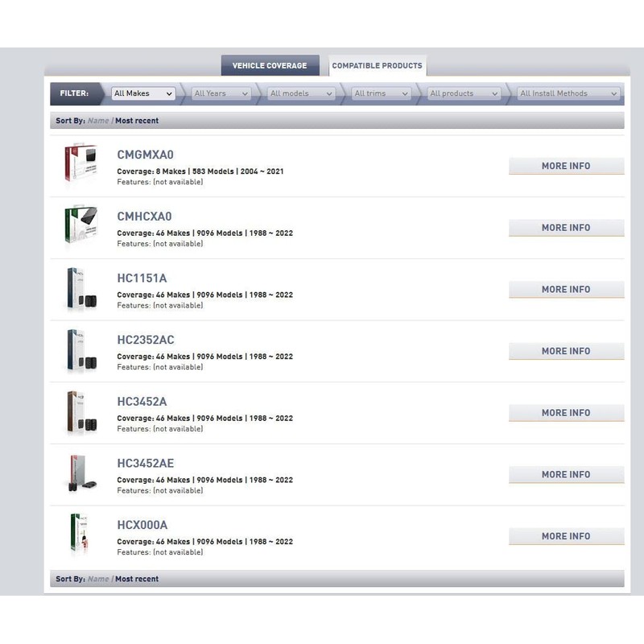
Task: Click the HC1151A product image
Action: click(x=81, y=289)
